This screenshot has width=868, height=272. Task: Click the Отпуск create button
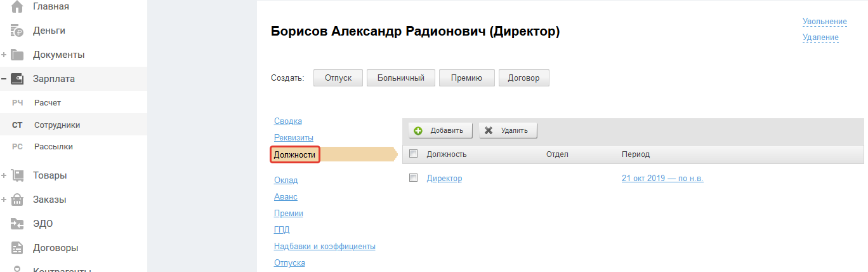pyautogui.click(x=338, y=78)
